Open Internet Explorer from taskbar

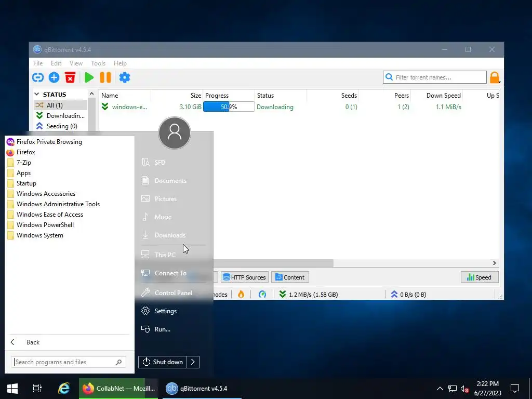64,389
